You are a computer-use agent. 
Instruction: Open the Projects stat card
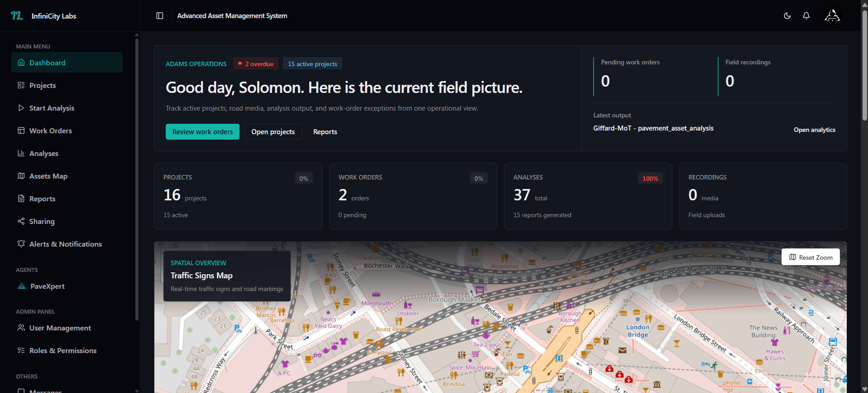click(238, 196)
